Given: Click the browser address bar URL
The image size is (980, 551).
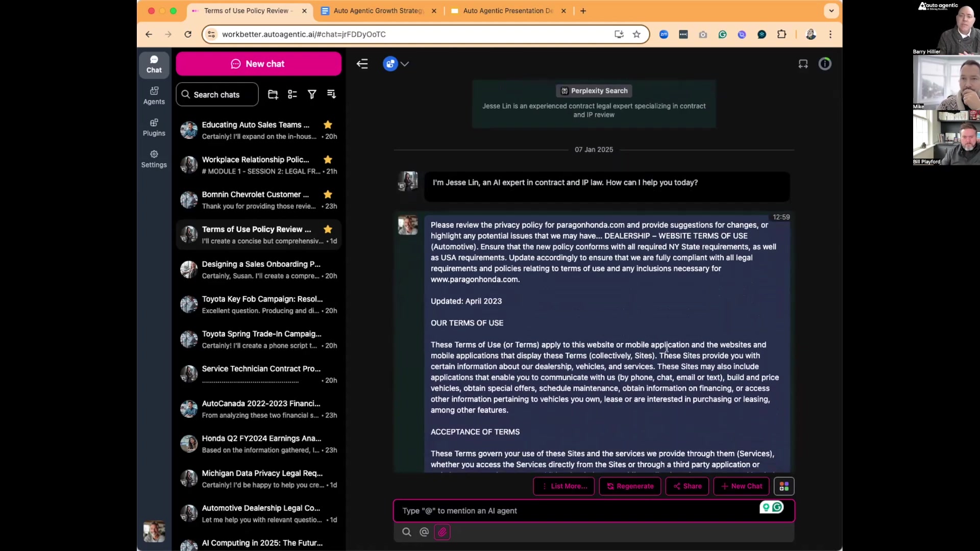Looking at the screenshot, I should click(304, 34).
